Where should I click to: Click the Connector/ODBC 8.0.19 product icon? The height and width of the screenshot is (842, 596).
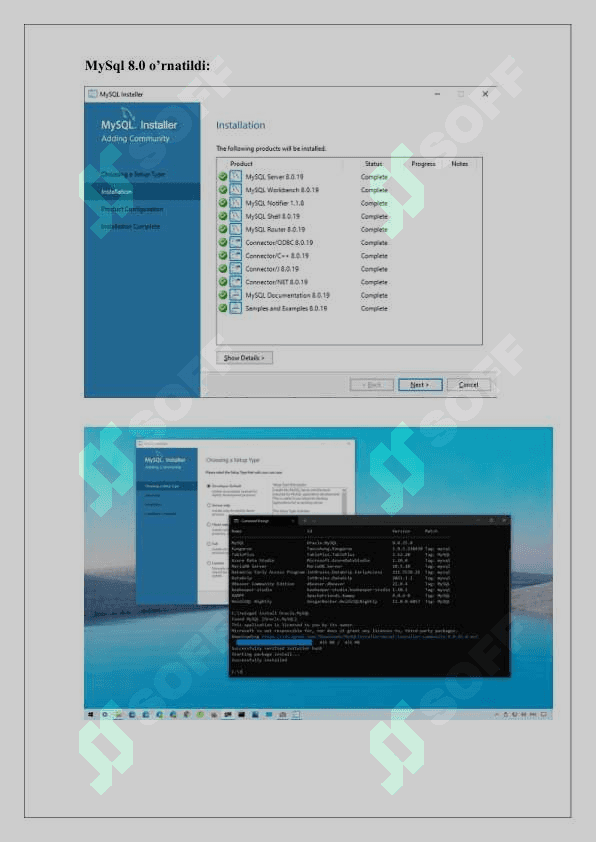pyautogui.click(x=236, y=242)
